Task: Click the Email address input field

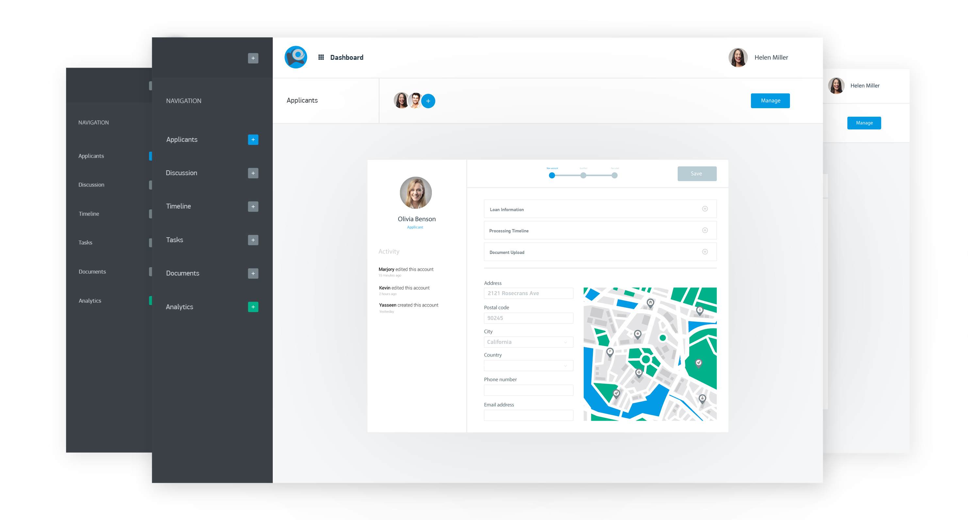Action: (x=529, y=415)
